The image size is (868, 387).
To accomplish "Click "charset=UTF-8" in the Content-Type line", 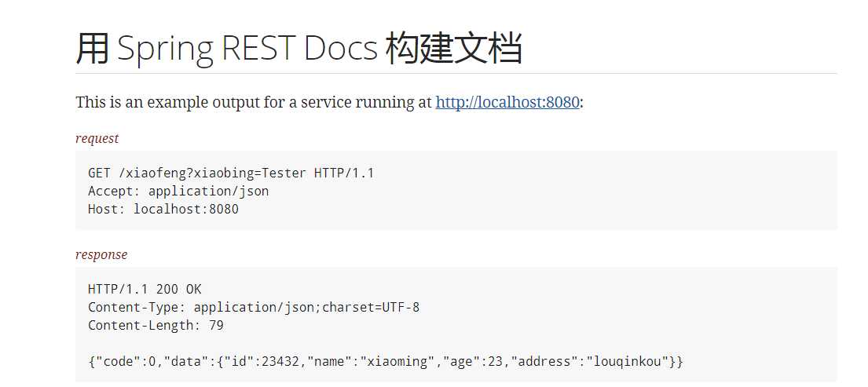I will click(371, 308).
